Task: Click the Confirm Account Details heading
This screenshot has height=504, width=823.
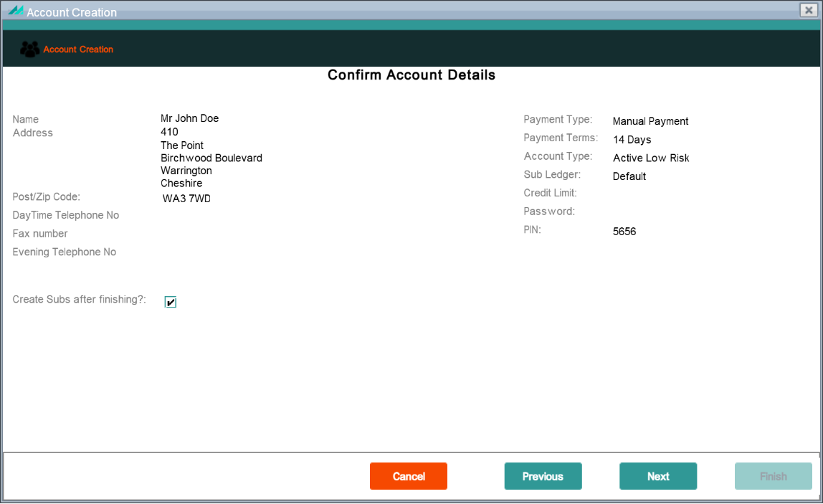Action: pos(412,75)
